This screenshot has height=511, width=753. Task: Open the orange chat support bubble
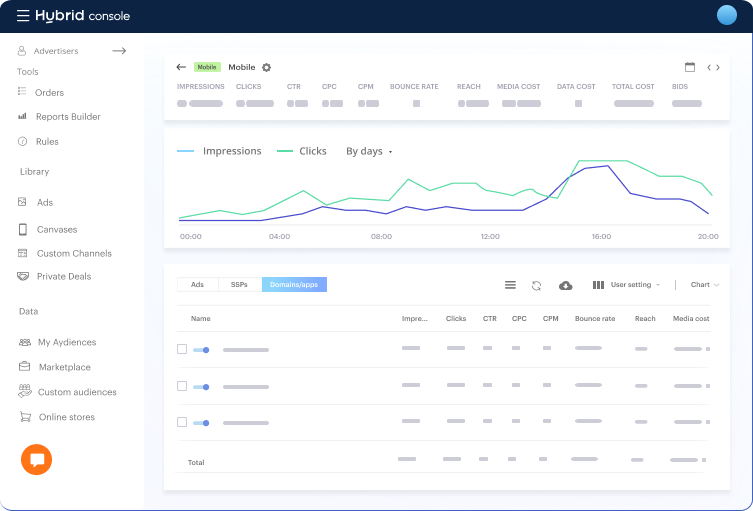pos(36,460)
